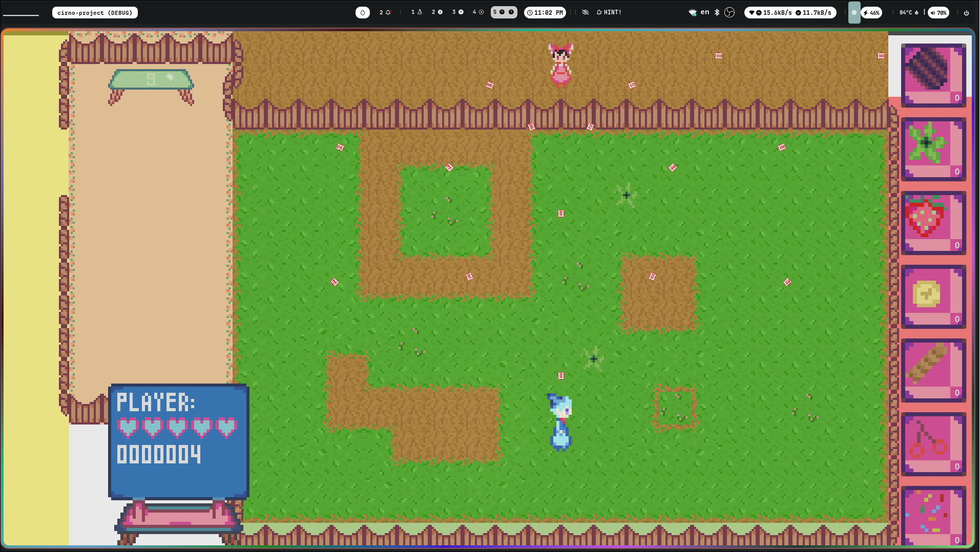This screenshot has height=552, width=980.
Task: Open the volume 70% control
Action: (939, 12)
